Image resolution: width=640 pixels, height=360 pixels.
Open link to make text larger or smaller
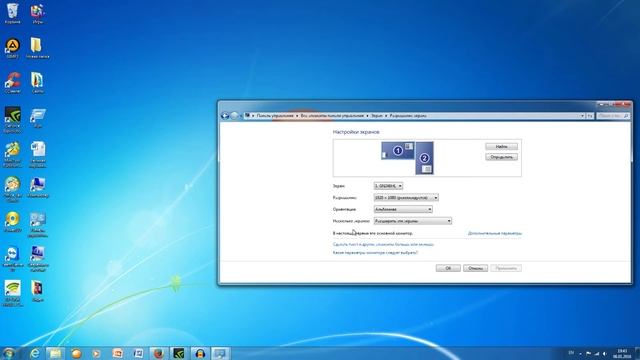pyautogui.click(x=383, y=244)
